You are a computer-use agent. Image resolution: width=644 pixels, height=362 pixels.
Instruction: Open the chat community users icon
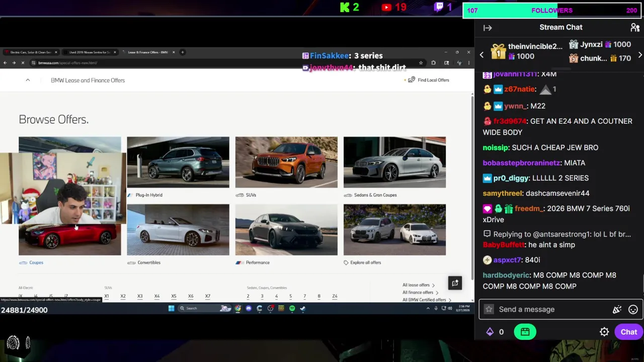(x=635, y=27)
